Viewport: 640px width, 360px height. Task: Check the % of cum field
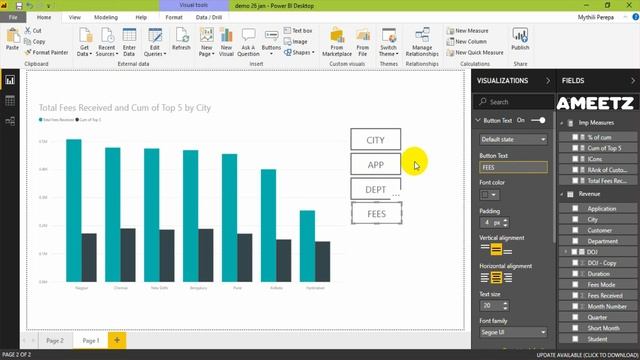[x=575, y=137]
